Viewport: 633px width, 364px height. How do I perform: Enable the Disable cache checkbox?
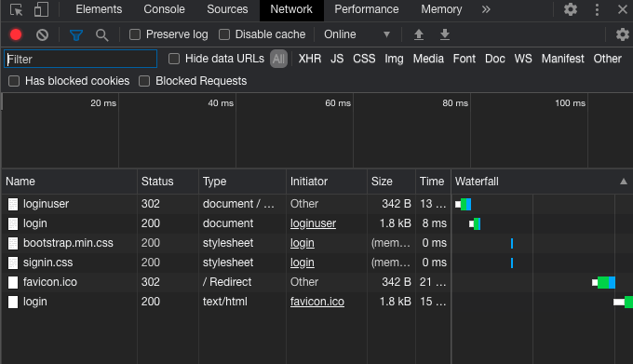tap(224, 34)
